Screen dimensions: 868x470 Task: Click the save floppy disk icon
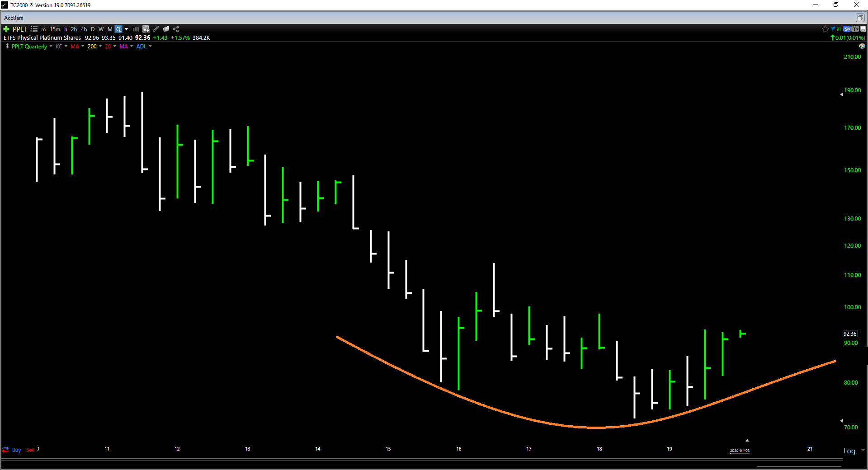pyautogui.click(x=863, y=29)
